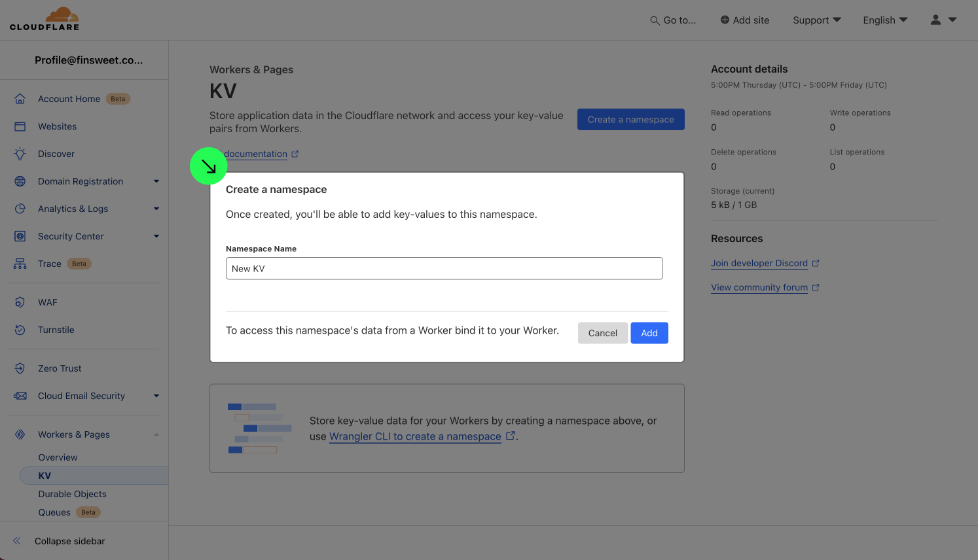The height and width of the screenshot is (560, 978).
Task: Click the WAF shield icon
Action: pos(20,302)
